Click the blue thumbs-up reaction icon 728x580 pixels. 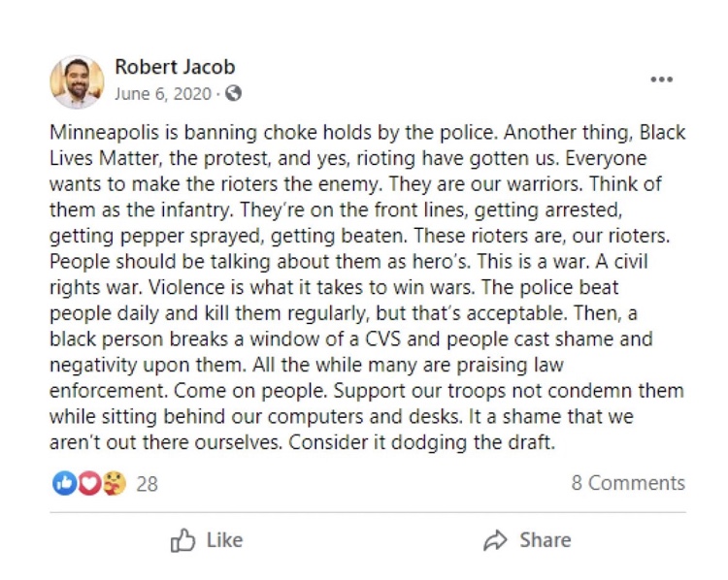click(64, 483)
